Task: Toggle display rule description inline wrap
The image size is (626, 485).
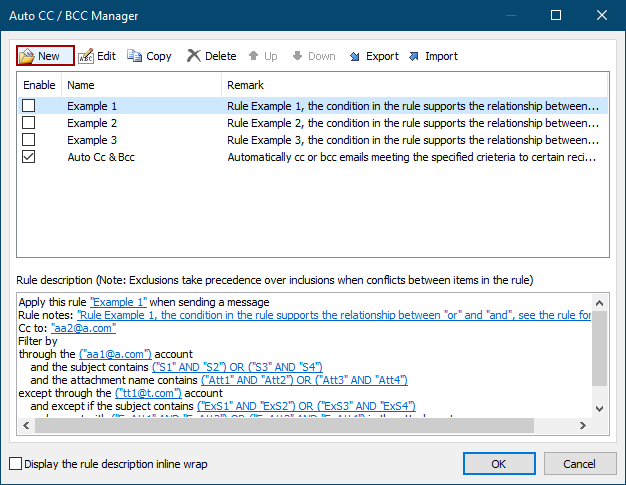Action: (15, 464)
